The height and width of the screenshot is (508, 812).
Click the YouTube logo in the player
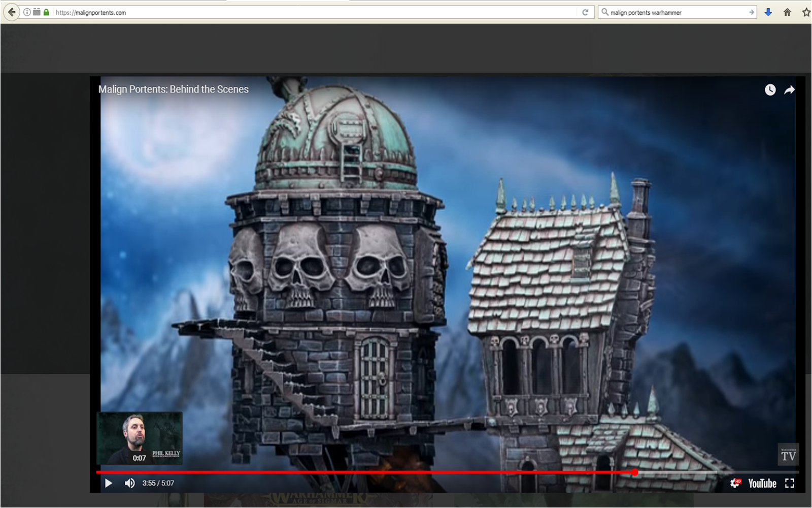tap(762, 483)
